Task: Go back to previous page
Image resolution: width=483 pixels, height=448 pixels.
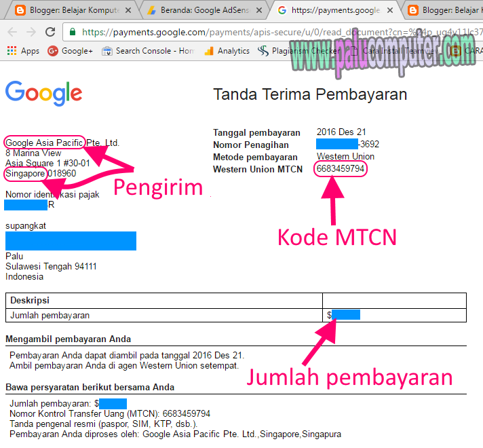Action: [x=12, y=32]
